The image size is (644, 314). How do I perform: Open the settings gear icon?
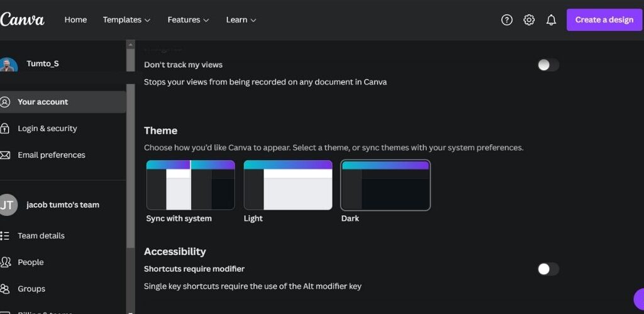click(529, 20)
